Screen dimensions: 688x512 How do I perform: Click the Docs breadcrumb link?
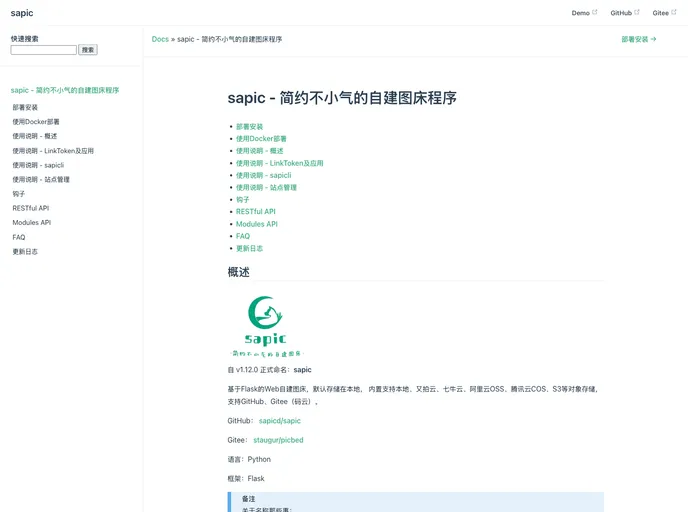tap(160, 39)
